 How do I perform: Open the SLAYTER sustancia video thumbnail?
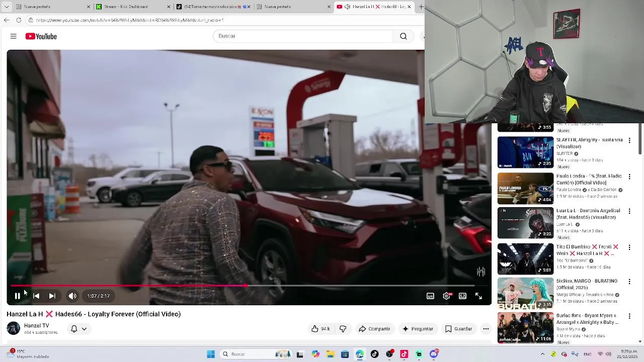coord(525,152)
